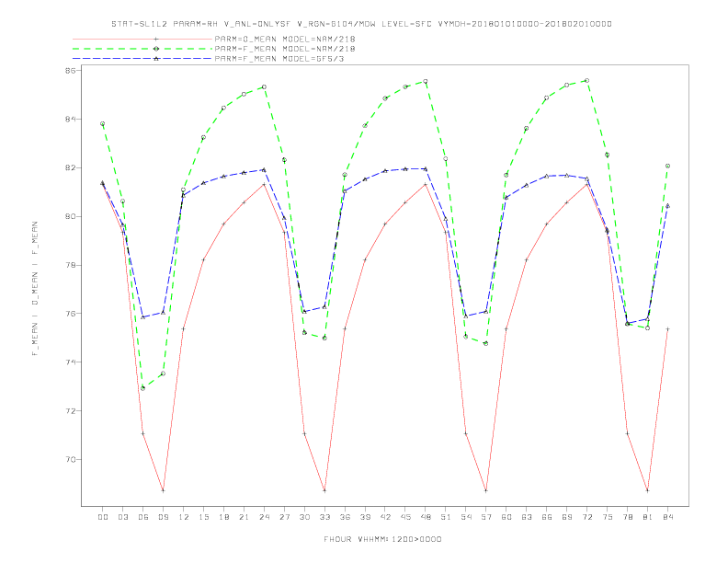The width and height of the screenshot is (728, 563).
Task: Click the x-axis tick label 00
Action: 103,517
